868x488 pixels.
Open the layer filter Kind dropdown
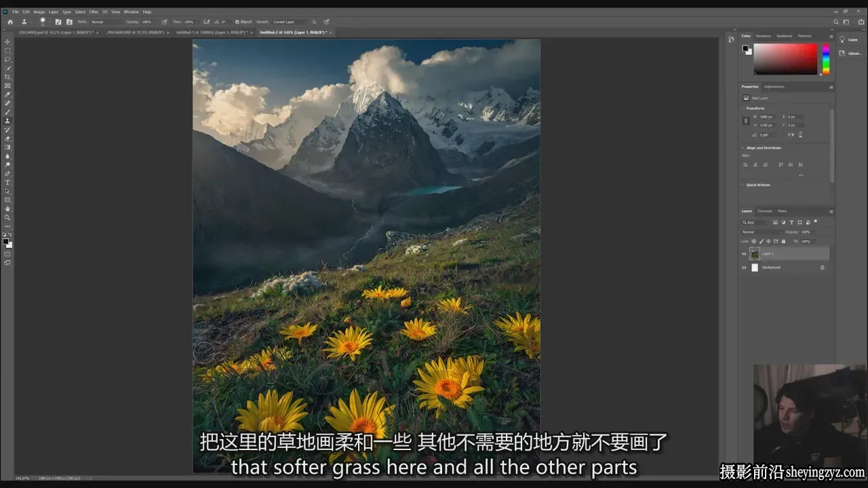pos(754,222)
